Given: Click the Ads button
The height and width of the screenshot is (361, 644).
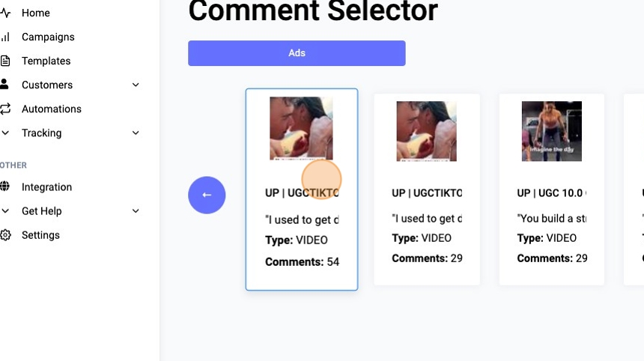Looking at the screenshot, I should point(297,53).
